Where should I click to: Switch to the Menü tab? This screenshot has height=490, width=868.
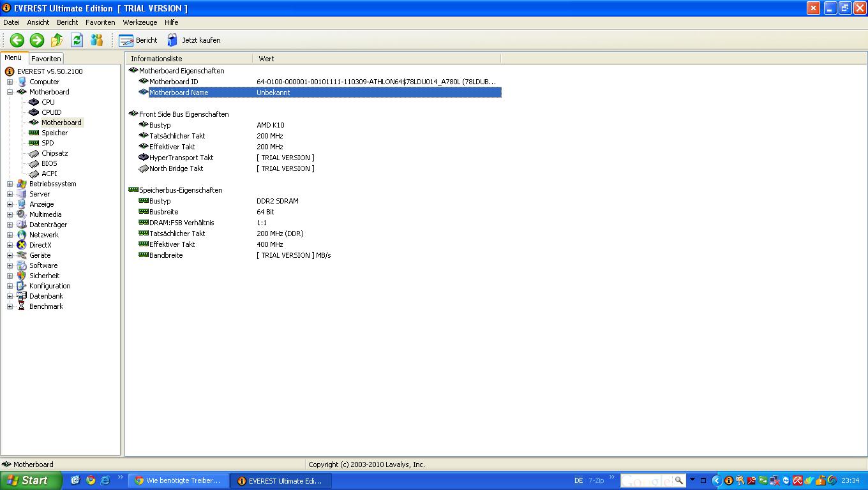(13, 57)
